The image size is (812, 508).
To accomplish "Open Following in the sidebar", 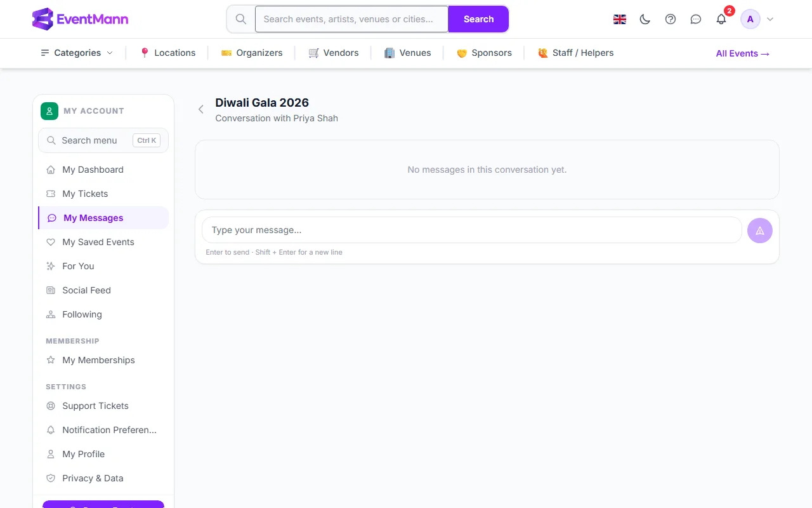I will click(x=103, y=314).
